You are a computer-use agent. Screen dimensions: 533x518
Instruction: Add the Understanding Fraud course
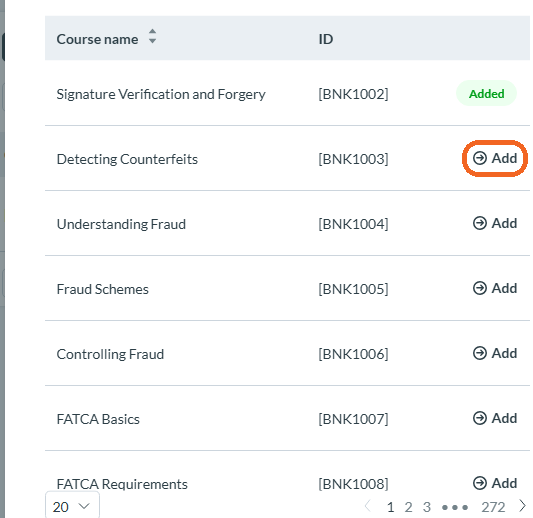(495, 223)
